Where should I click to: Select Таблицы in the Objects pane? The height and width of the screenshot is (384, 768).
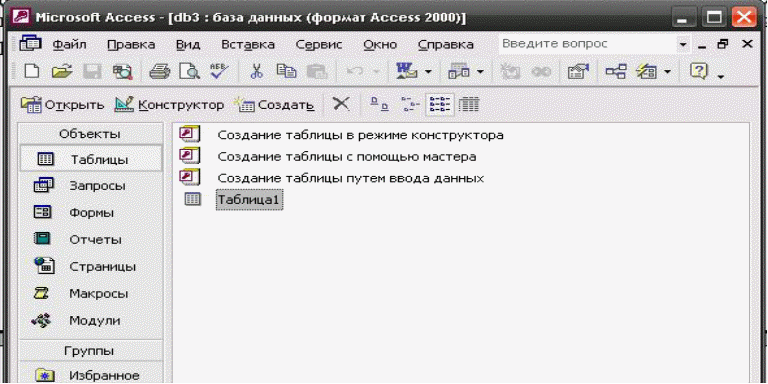90,159
